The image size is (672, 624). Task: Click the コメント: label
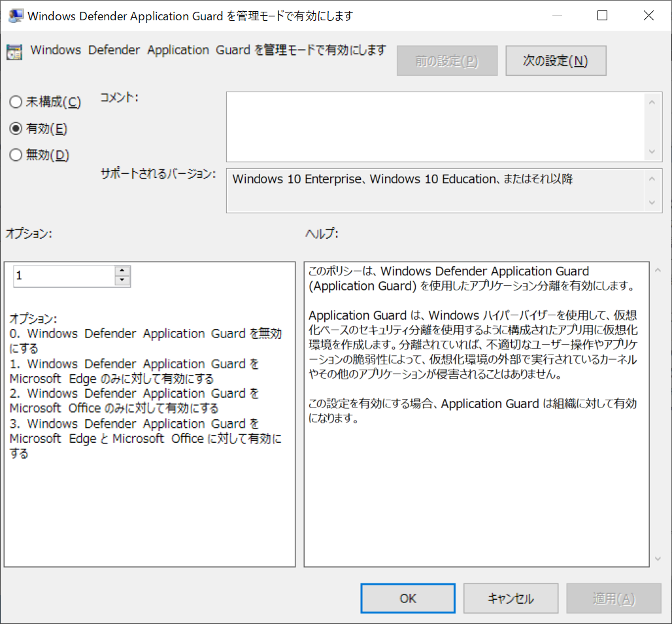[x=119, y=97]
